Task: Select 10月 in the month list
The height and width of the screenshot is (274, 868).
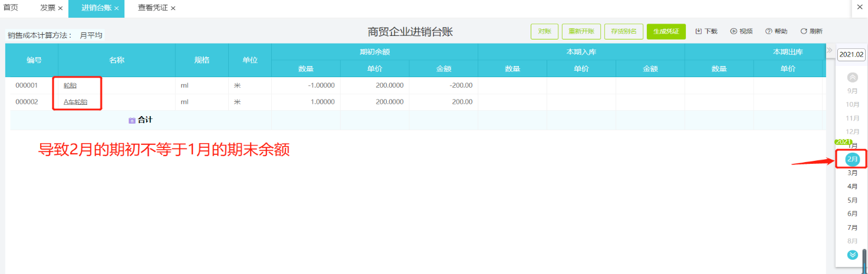Action: pos(852,104)
